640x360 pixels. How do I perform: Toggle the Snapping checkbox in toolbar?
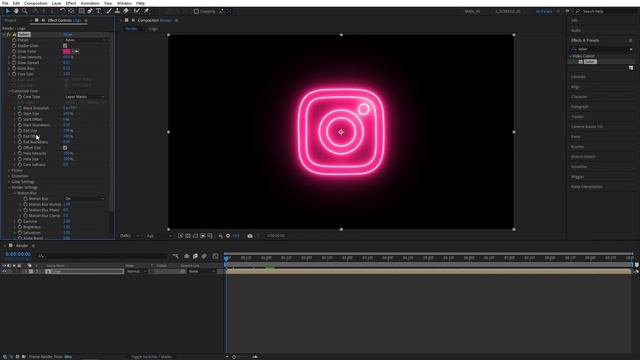click(196, 11)
